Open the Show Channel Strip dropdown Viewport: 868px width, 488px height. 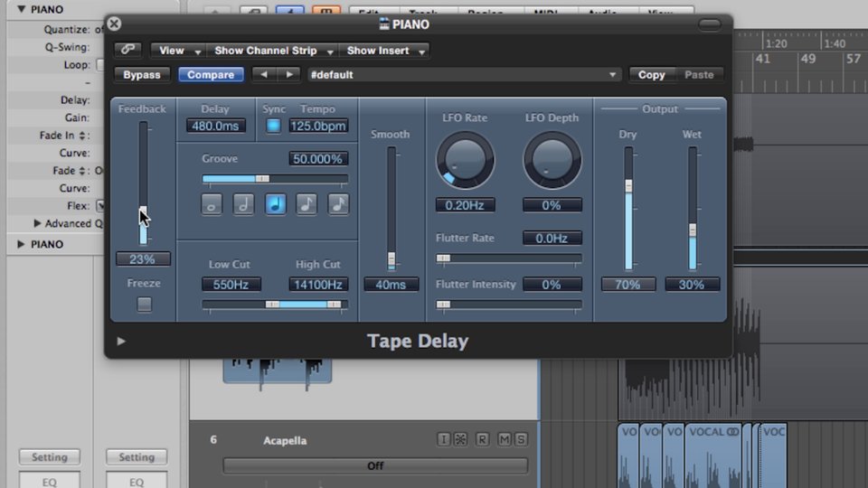[273, 51]
